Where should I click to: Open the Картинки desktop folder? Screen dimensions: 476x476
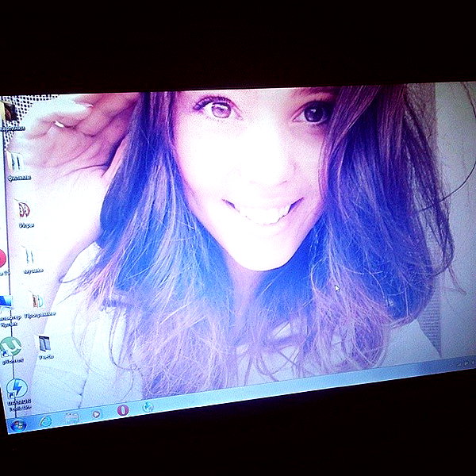(10, 116)
